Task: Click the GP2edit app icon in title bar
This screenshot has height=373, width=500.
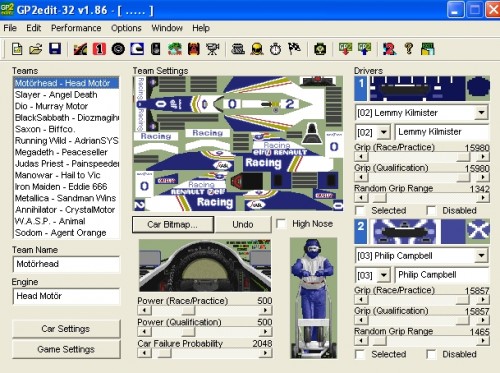Action: (7, 9)
